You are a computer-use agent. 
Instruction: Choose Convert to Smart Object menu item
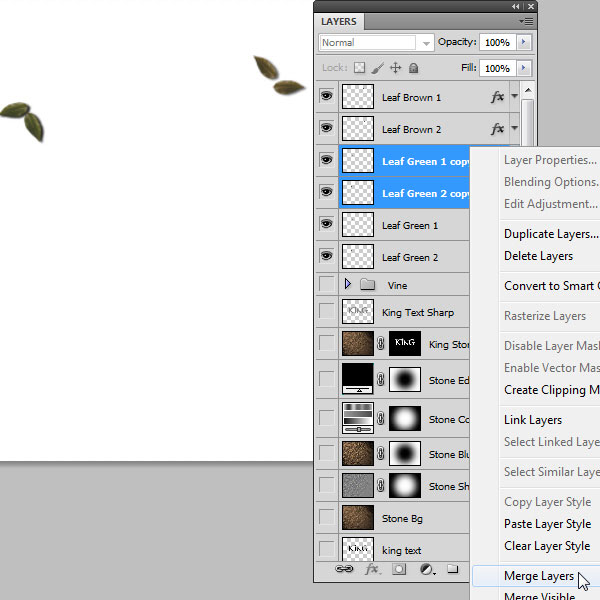[x=550, y=286]
